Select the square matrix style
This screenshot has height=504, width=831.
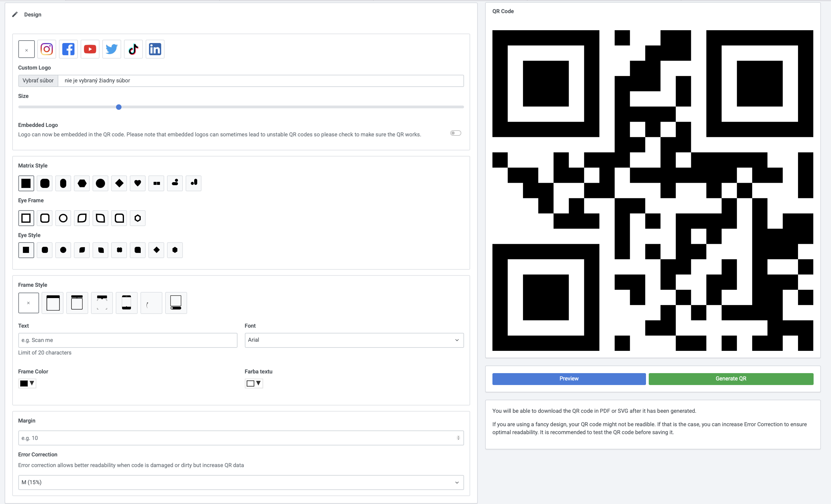pyautogui.click(x=26, y=183)
